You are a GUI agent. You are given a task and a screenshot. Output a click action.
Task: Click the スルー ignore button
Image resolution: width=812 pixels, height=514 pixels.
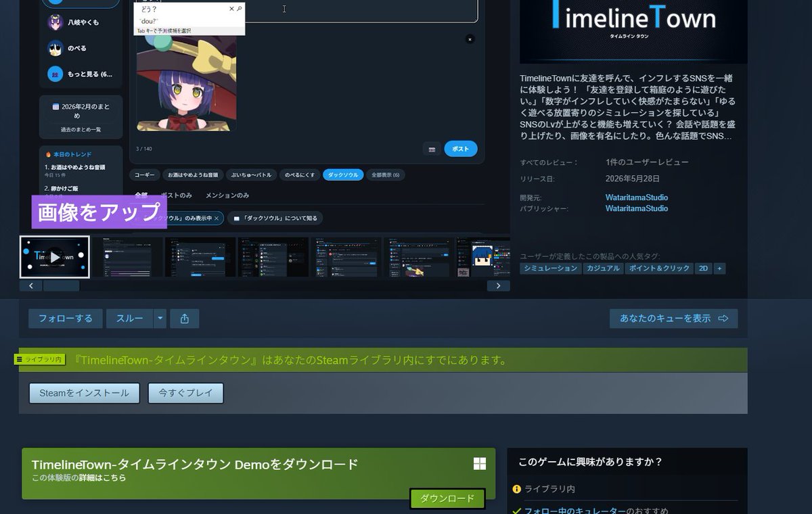[130, 319]
